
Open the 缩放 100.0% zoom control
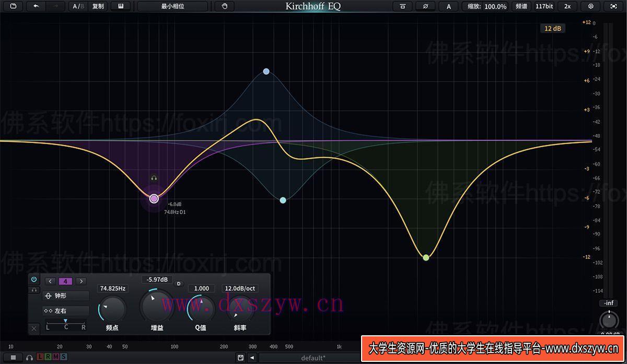[485, 6]
